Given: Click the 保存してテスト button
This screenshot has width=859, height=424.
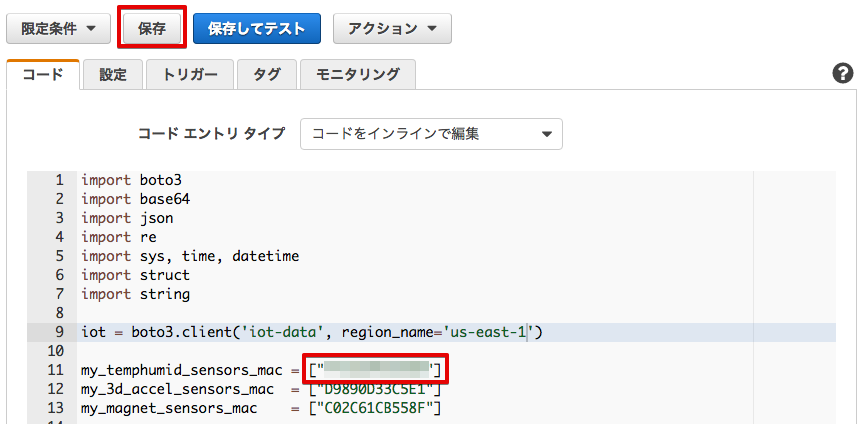Looking at the screenshot, I should tap(256, 28).
